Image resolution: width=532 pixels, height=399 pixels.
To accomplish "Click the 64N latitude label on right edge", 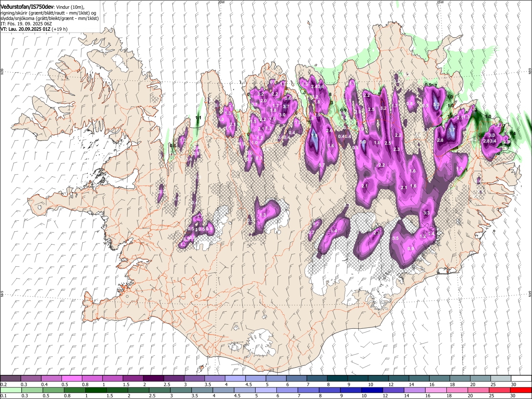I will (530, 293).
